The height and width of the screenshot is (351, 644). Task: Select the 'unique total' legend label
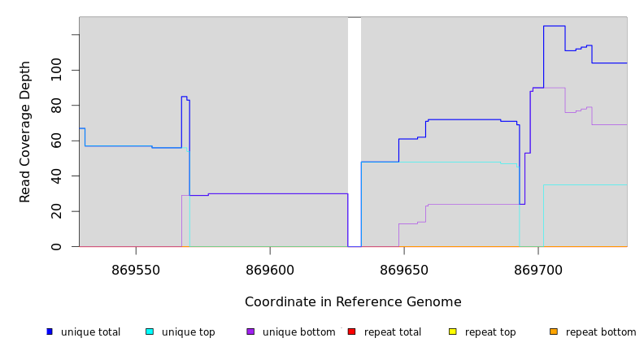[90, 332]
